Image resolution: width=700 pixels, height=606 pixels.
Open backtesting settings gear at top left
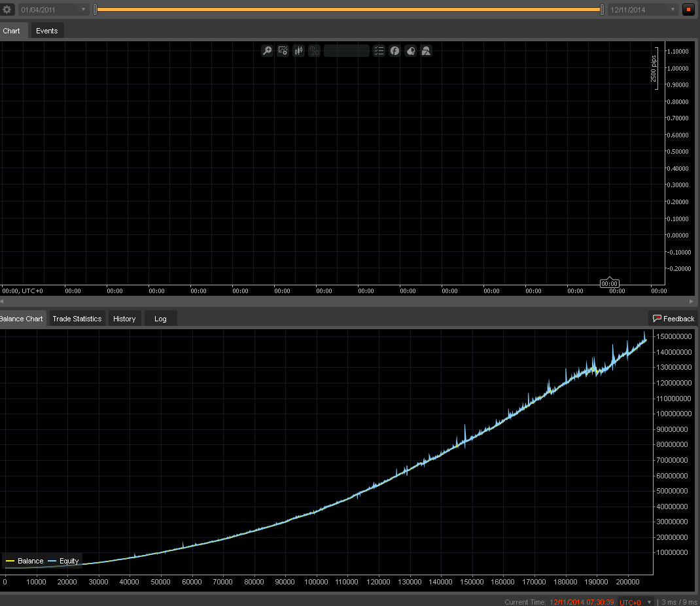(x=7, y=10)
